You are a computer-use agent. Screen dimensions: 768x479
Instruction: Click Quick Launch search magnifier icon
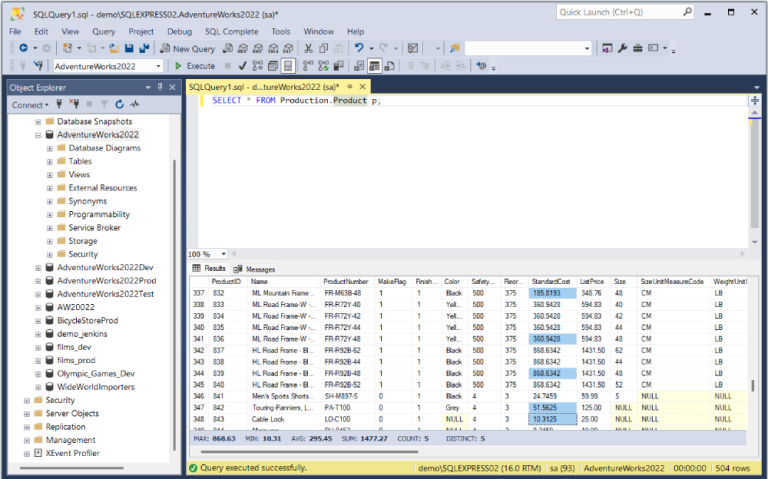tap(688, 12)
